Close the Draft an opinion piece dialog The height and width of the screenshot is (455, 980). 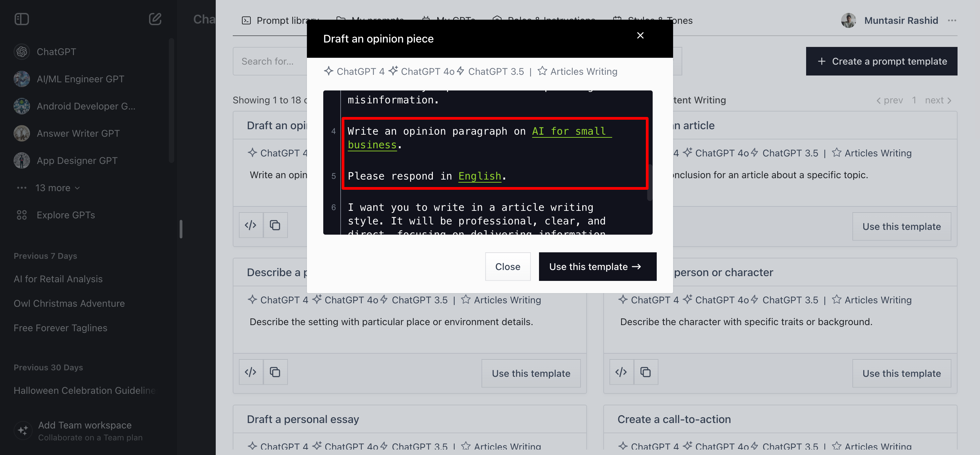tap(640, 36)
